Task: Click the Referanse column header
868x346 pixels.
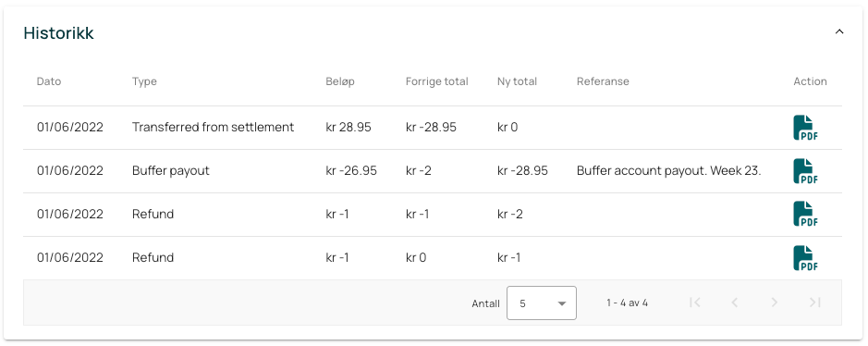Action: point(603,81)
